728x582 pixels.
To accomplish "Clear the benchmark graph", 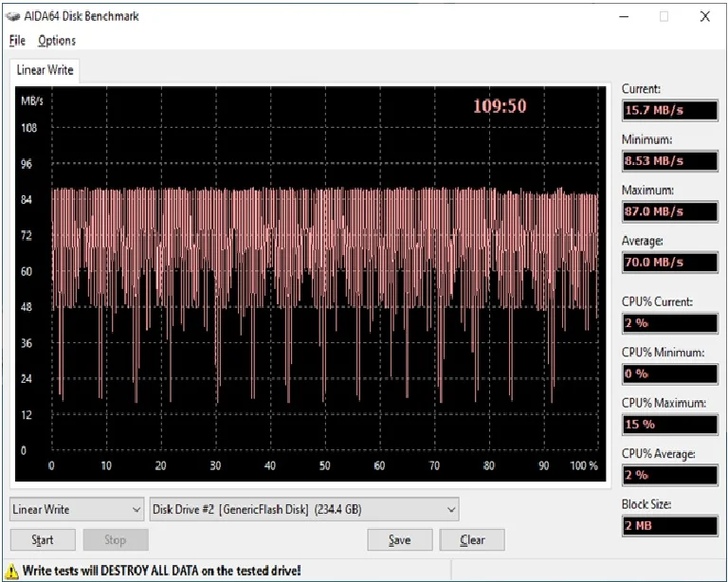I will (472, 539).
